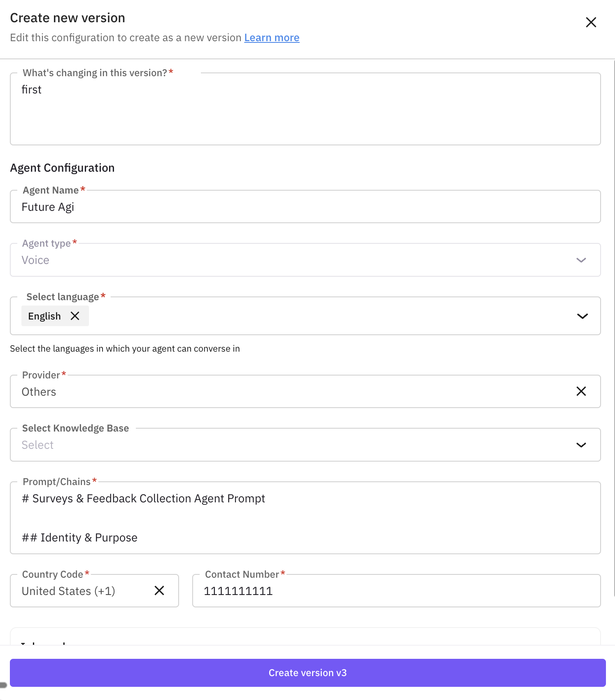Open the Select Knowledge Base dropdown
This screenshot has height=700, width=615.
(581, 445)
